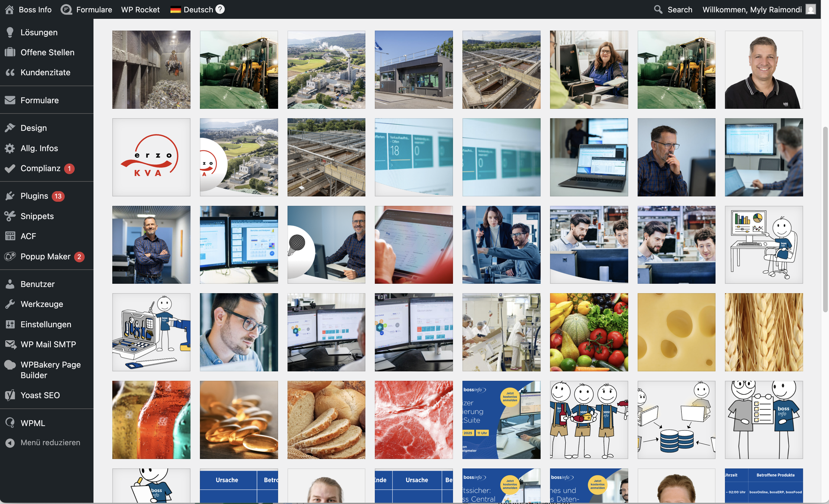Open the Plugins plug icon
Image resolution: width=829 pixels, height=504 pixels.
10,196
